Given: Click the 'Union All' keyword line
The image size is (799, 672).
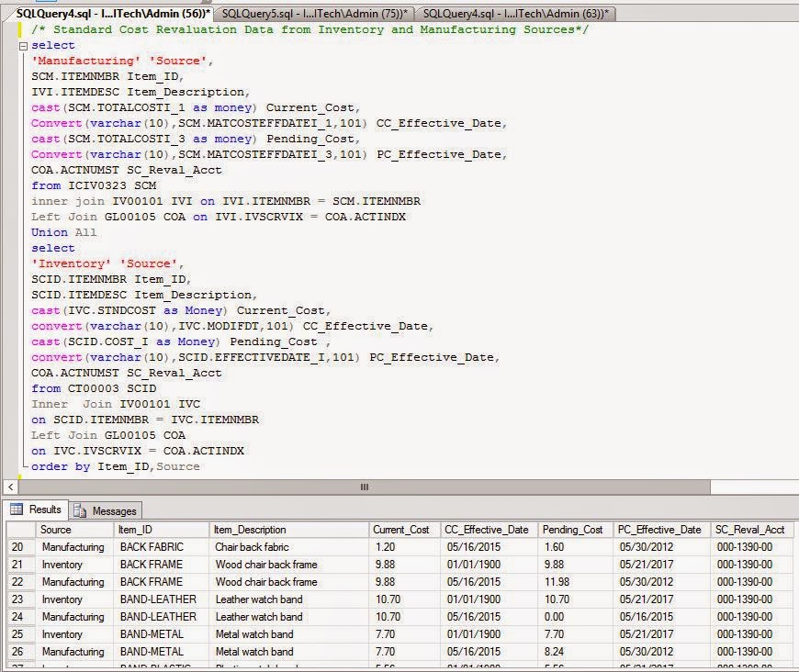Looking at the screenshot, I should pyautogui.click(x=63, y=232).
